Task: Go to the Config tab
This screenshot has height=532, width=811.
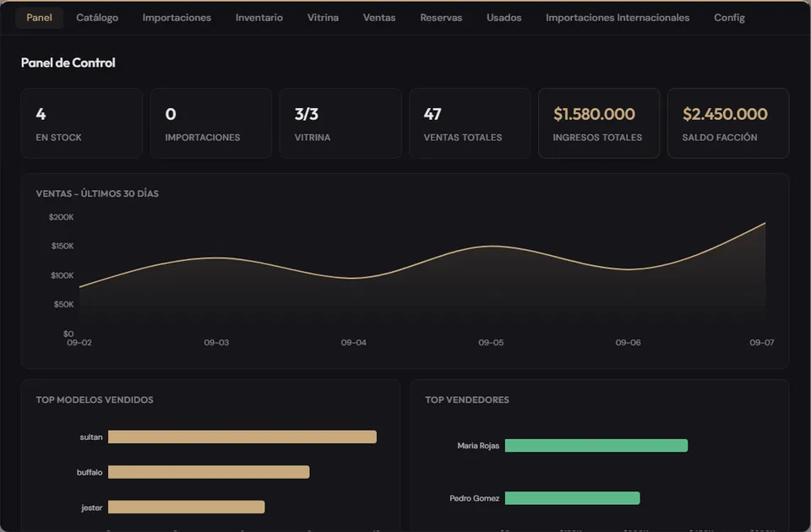Action: [x=729, y=18]
